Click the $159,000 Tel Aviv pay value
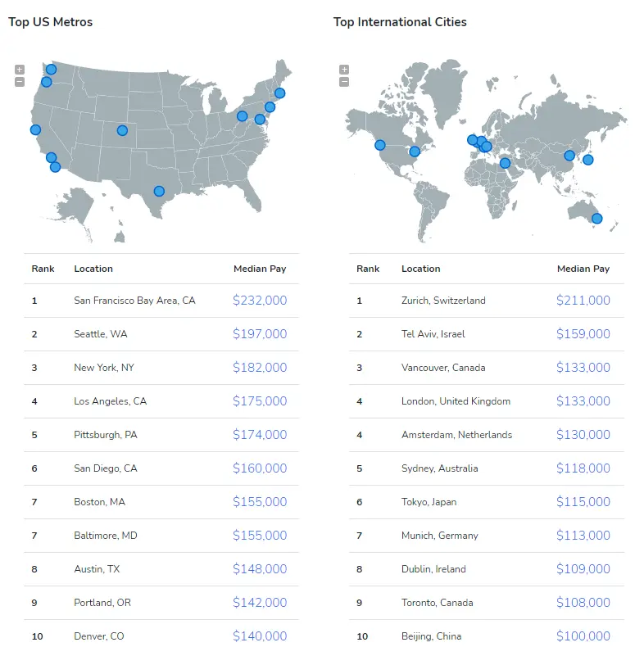 tap(583, 334)
